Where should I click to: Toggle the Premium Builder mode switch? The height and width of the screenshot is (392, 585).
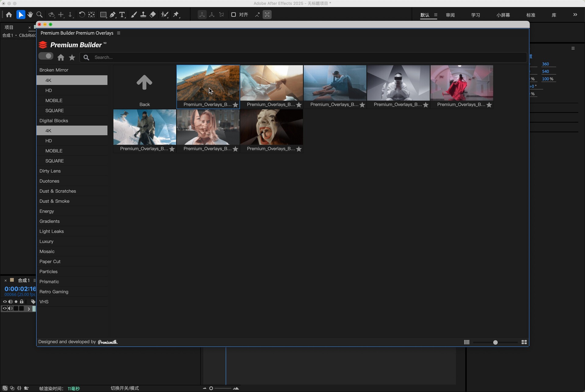(x=46, y=56)
